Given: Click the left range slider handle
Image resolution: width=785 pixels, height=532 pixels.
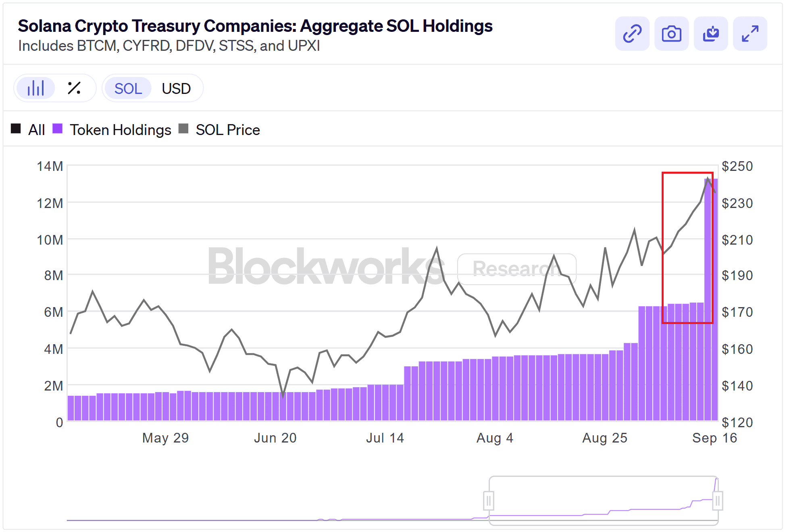Looking at the screenshot, I should [x=489, y=501].
